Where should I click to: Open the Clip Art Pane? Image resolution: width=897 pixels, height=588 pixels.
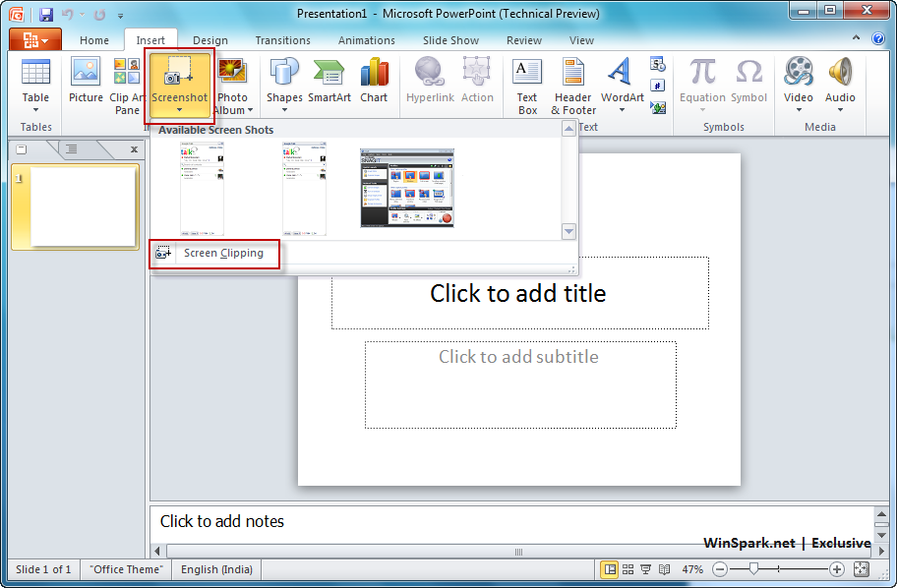click(126, 86)
